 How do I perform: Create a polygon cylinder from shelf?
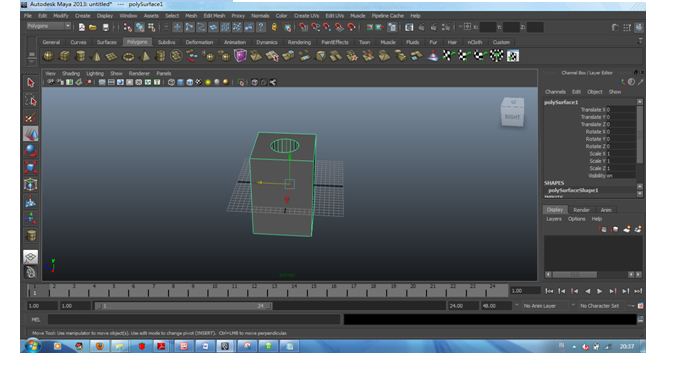[x=81, y=56]
